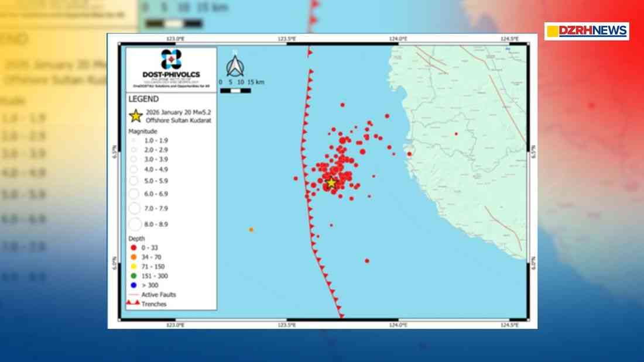Click the 124.5°E label on bottom axis
Viewport: 644px width, 362px height.
pos(509,325)
